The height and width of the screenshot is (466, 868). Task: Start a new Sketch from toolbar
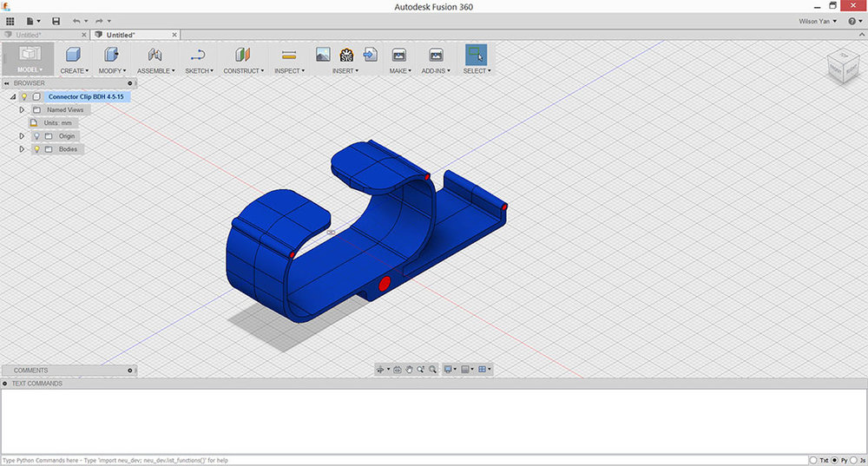pyautogui.click(x=198, y=55)
